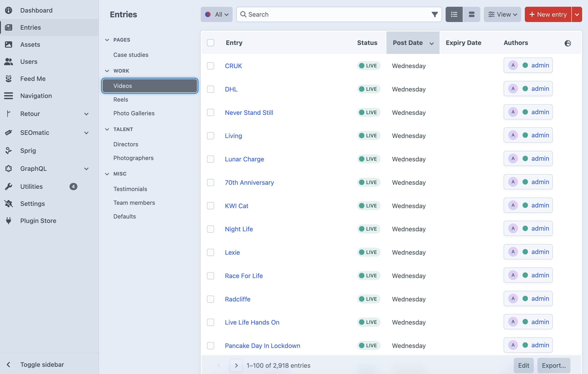This screenshot has width=588, height=374.
Task: Click the Assets image icon
Action: [9, 45]
